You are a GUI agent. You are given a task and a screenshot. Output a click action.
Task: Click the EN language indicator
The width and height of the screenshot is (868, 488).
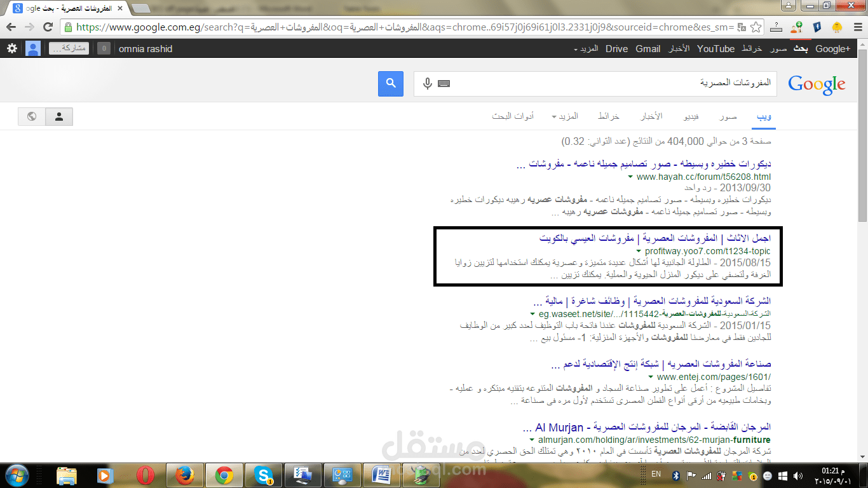click(656, 475)
